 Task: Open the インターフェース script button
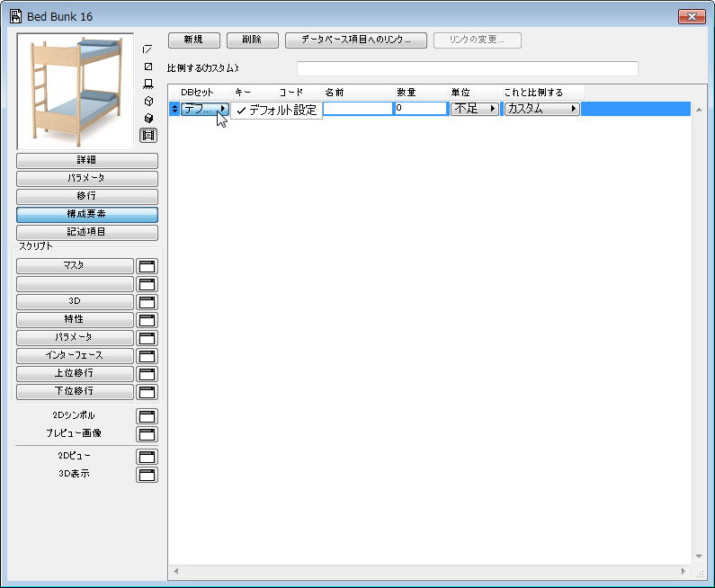(75, 356)
